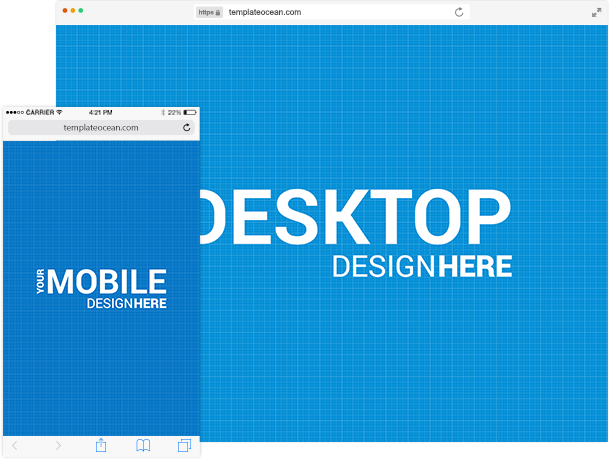Click the green zoom dot on desktop browser
This screenshot has height=461, width=610.
pyautogui.click(x=81, y=10)
